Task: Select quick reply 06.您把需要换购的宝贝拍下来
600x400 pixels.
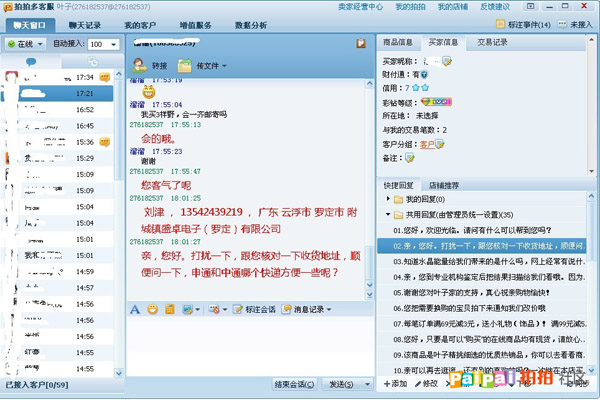Action: [x=481, y=308]
